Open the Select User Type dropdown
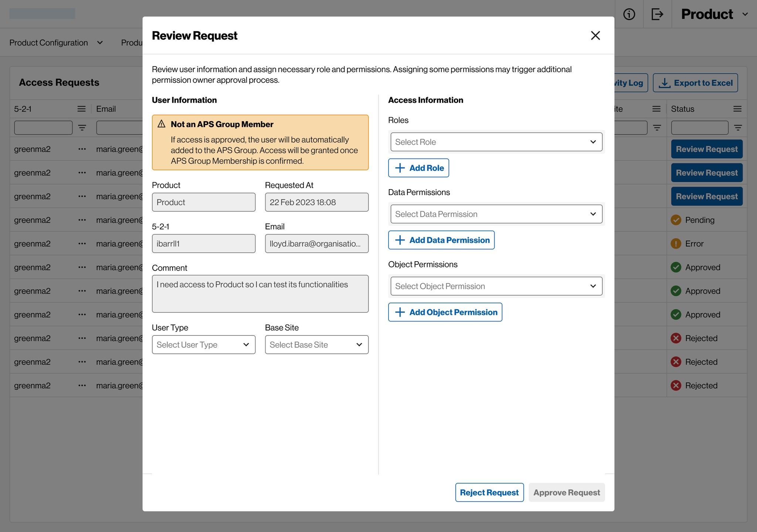 [203, 345]
